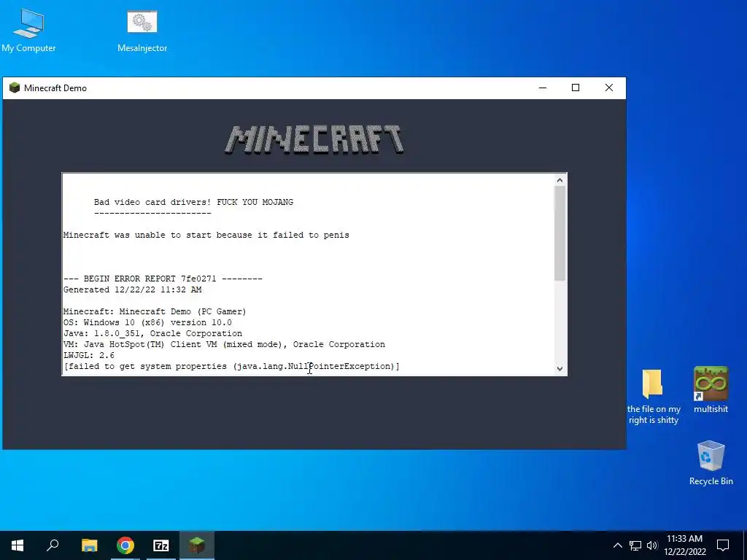The width and height of the screenshot is (747, 560).
Task: Click the error report scrollbar thumb
Action: point(560,233)
